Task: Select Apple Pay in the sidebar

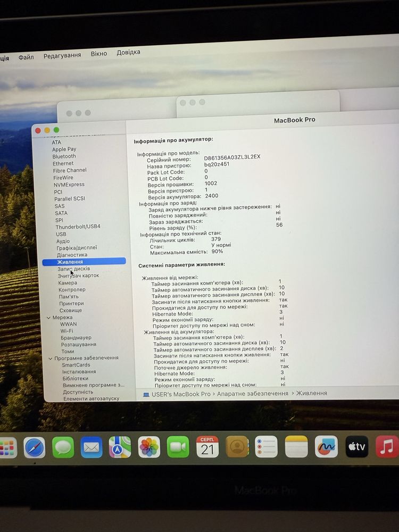Action: (x=64, y=149)
